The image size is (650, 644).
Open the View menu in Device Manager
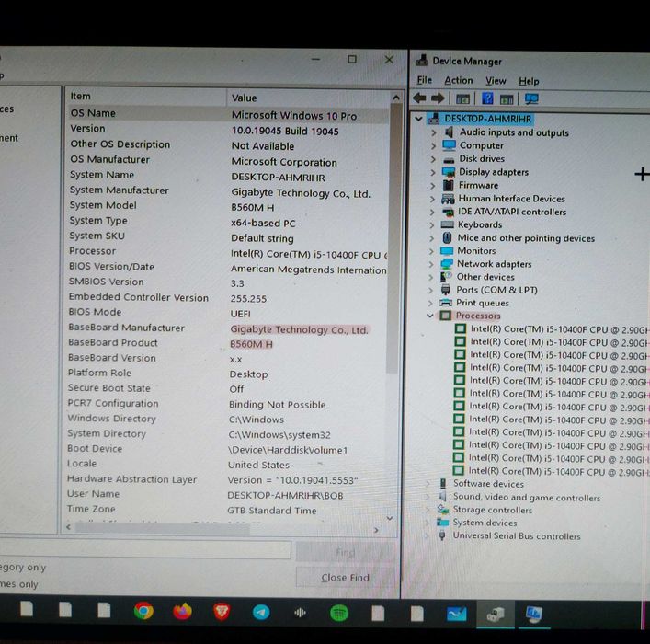(496, 81)
